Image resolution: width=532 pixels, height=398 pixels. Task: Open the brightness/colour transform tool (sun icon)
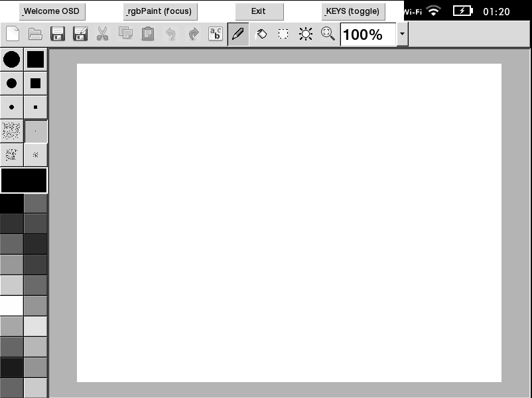pos(306,34)
